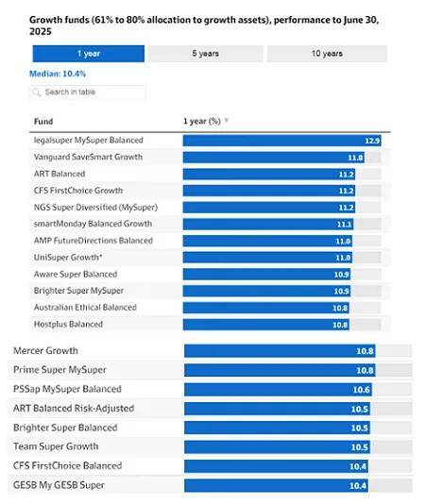Focus the Search in table field
This screenshot has height=504, width=425.
pos(88,92)
